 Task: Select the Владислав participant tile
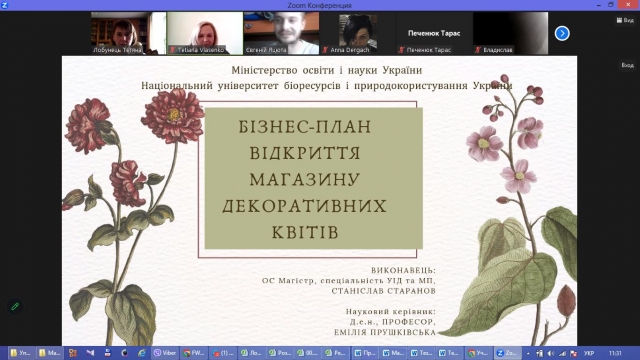(x=511, y=33)
